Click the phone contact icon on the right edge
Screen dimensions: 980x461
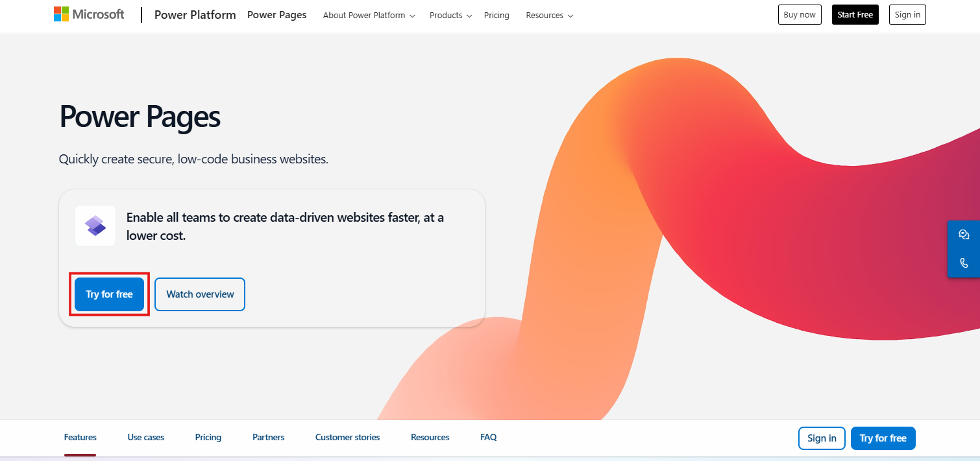tap(964, 263)
